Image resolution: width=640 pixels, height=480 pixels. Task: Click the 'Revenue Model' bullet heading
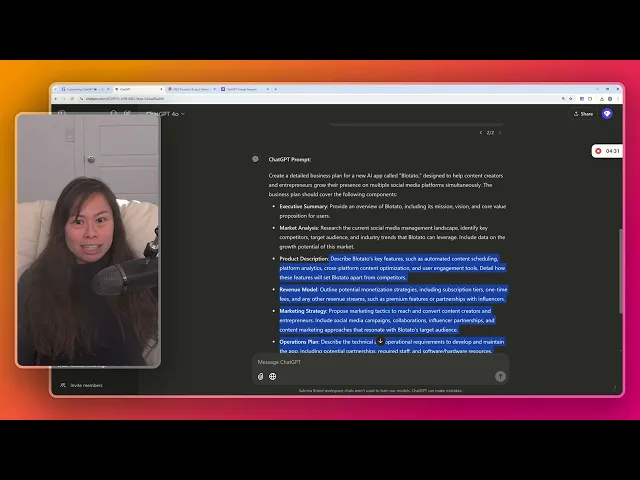[299, 289]
